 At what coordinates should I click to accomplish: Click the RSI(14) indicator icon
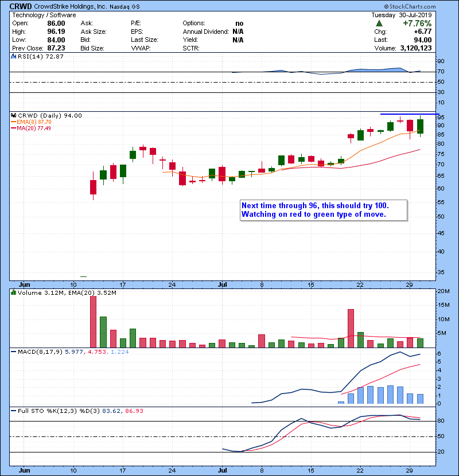[13, 56]
